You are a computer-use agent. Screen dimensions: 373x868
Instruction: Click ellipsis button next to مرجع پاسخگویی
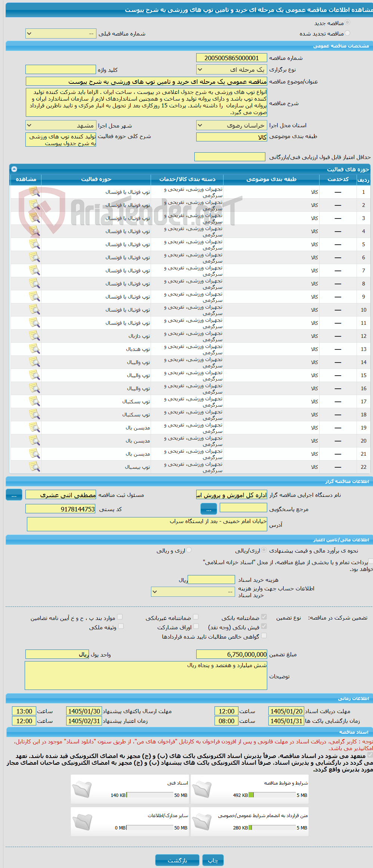pos(209,509)
